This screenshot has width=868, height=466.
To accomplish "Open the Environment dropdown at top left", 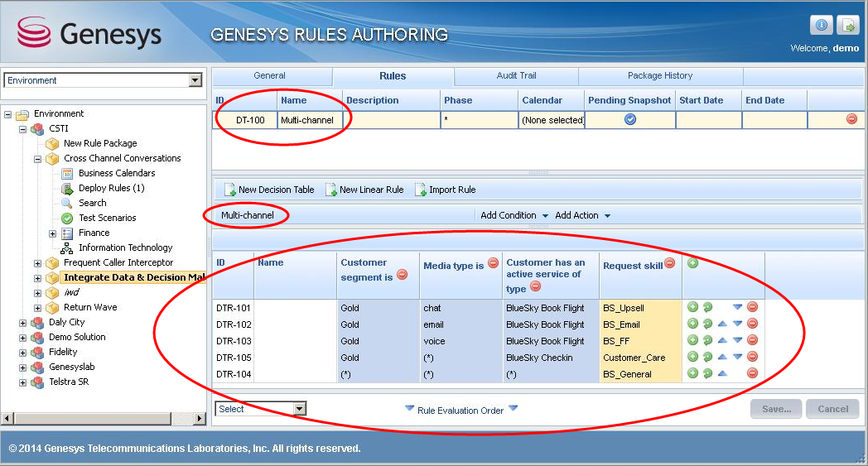I will 195,80.
